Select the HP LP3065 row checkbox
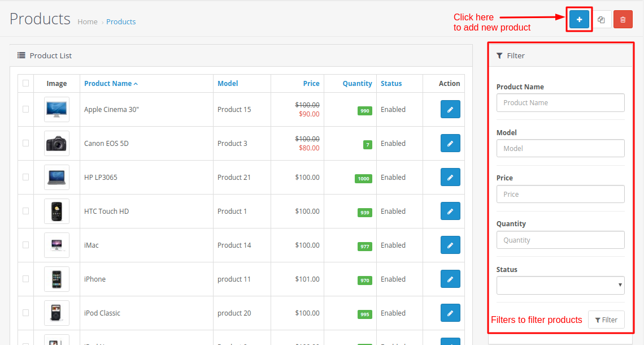Screen dimensions: 644x345 26,177
